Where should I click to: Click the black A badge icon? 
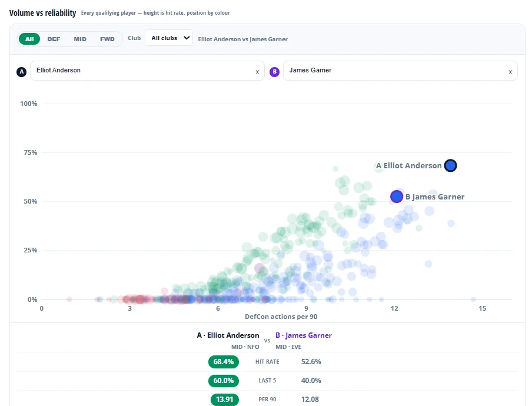21,72
